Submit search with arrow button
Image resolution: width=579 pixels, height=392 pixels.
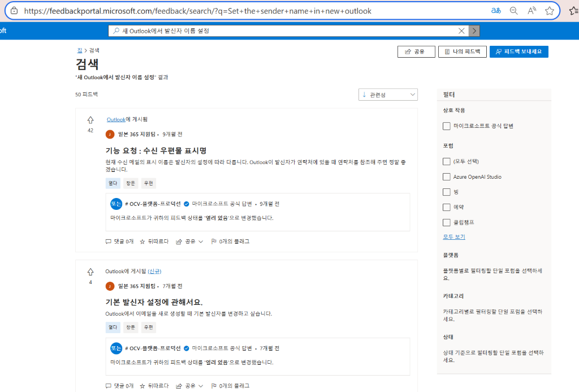[x=474, y=31]
